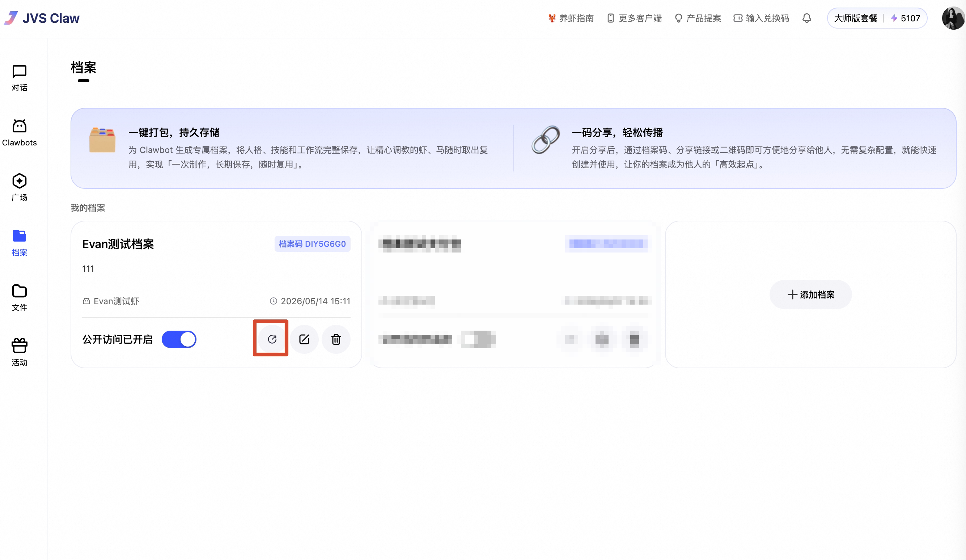Click 一键打包，持久存储 banner heading
Image resolution: width=966 pixels, height=560 pixels.
coord(174,133)
